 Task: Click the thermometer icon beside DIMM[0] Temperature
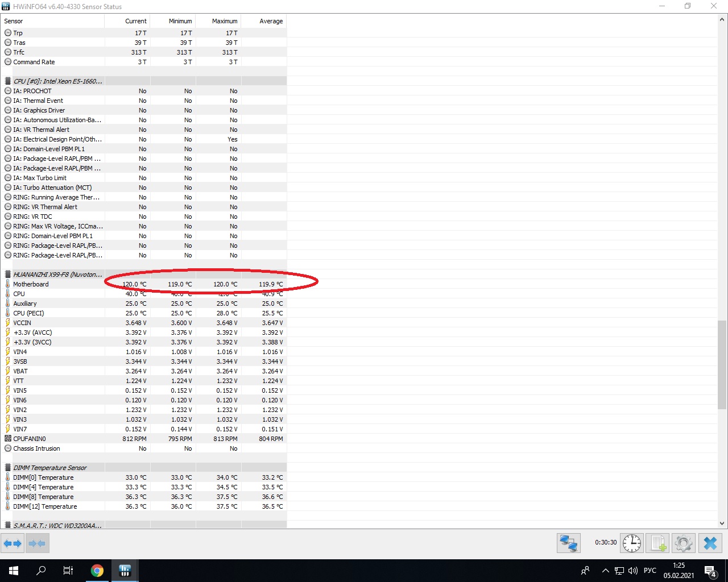7,477
